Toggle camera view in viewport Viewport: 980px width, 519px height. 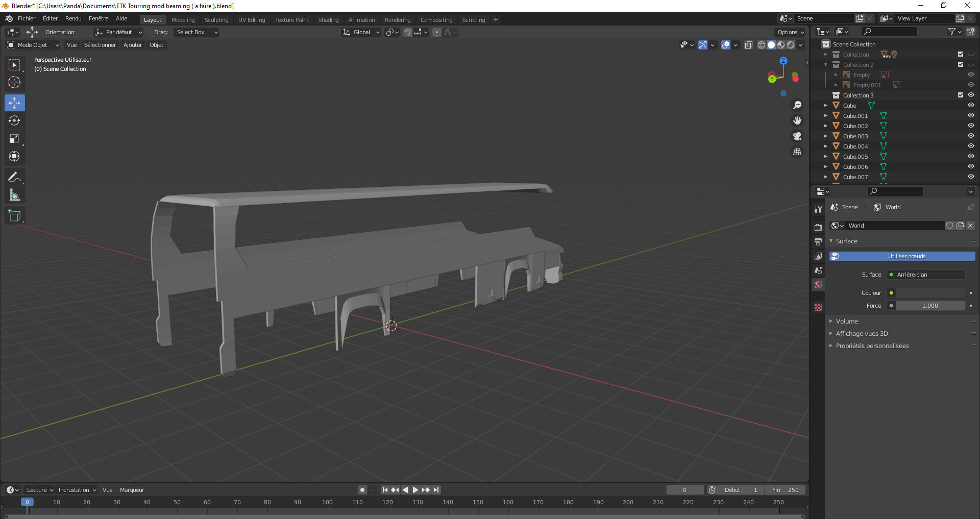click(x=797, y=136)
